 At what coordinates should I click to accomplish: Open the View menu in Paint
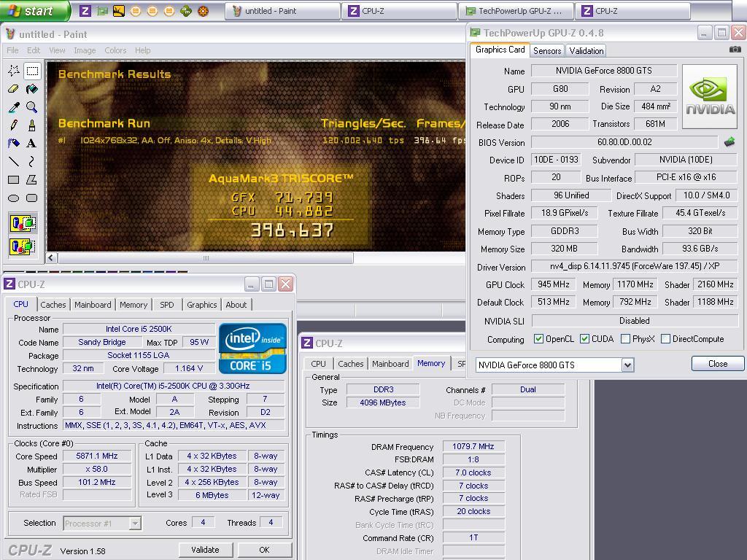pyautogui.click(x=57, y=50)
